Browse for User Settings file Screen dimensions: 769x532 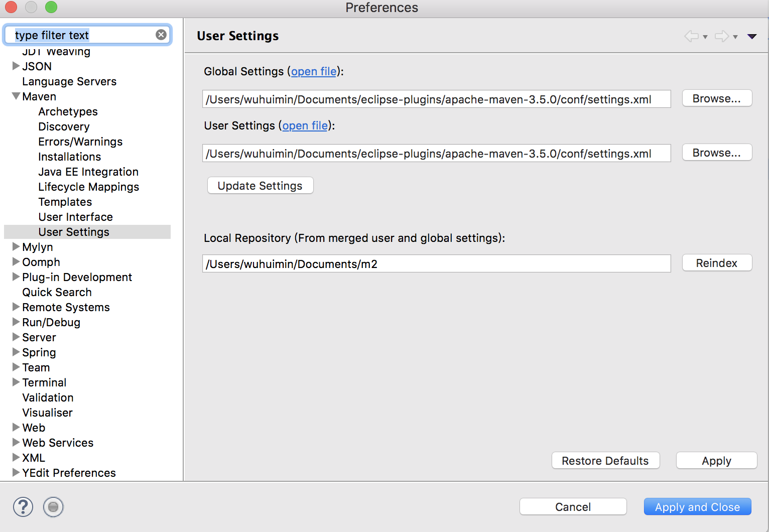[717, 153]
